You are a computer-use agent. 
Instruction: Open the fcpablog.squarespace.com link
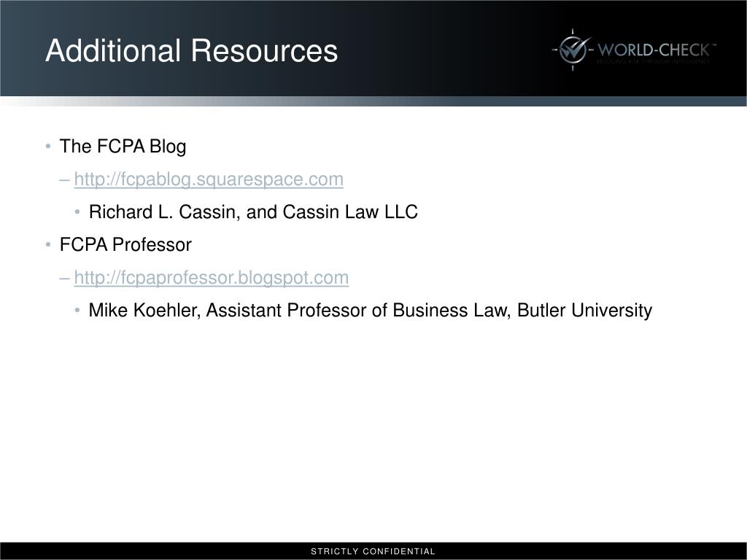[209, 179]
